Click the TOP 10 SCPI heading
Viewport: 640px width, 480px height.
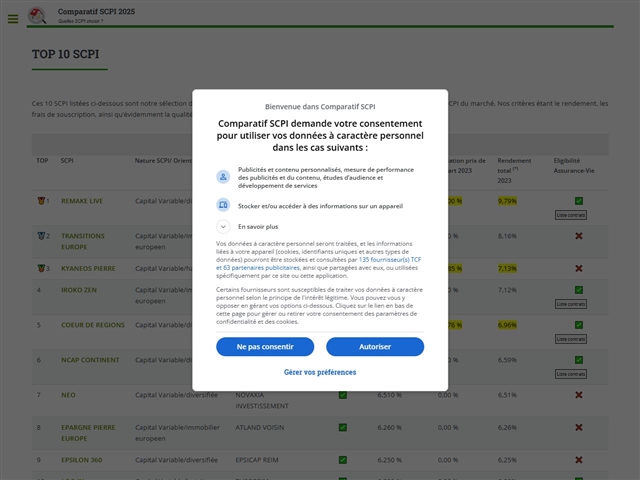pyautogui.click(x=66, y=54)
